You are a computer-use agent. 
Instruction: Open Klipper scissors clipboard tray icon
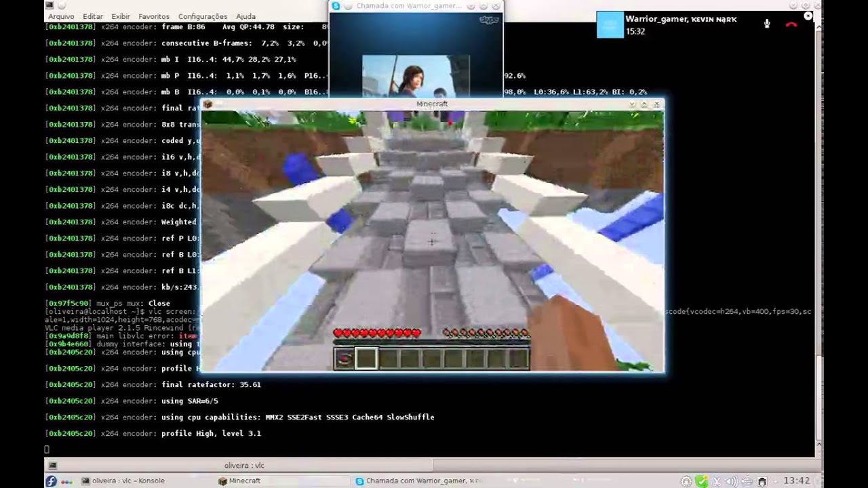(x=716, y=481)
